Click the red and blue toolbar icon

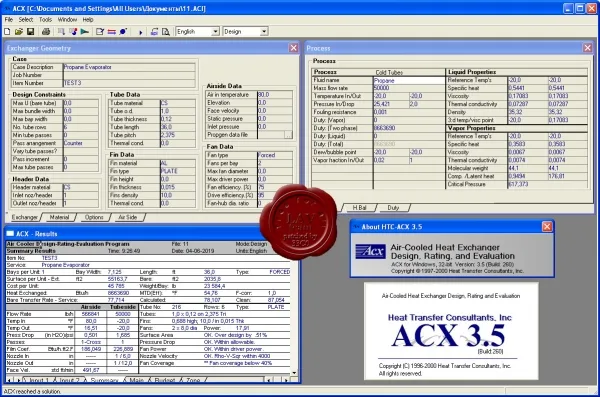73,32
